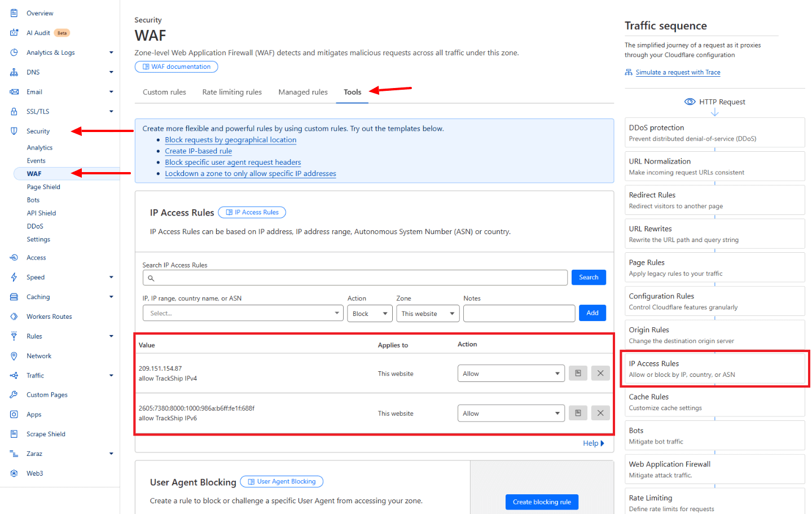Open the Block action dropdown

[x=370, y=313]
